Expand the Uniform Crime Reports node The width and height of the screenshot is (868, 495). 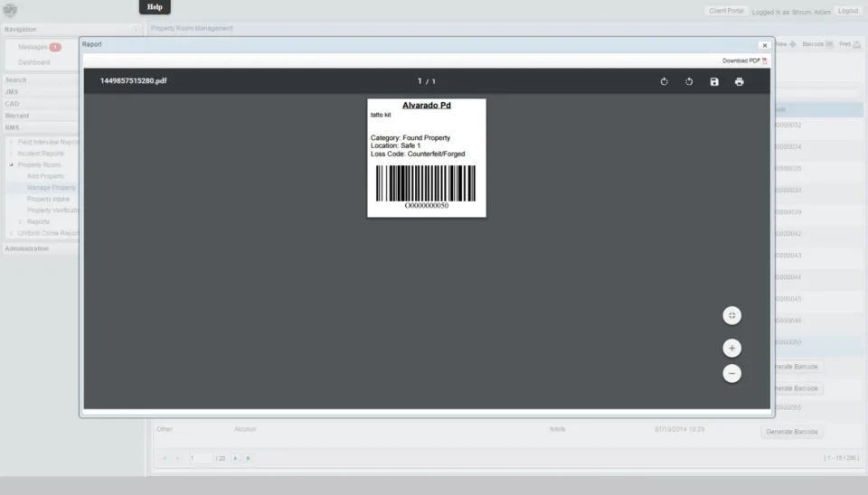[x=11, y=233]
